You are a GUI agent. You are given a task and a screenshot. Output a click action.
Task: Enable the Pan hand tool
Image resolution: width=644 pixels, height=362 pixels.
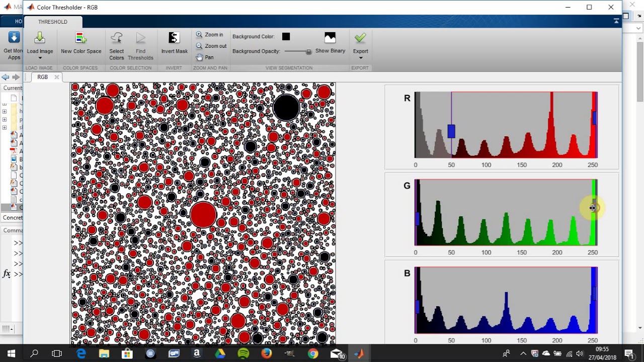205,57
